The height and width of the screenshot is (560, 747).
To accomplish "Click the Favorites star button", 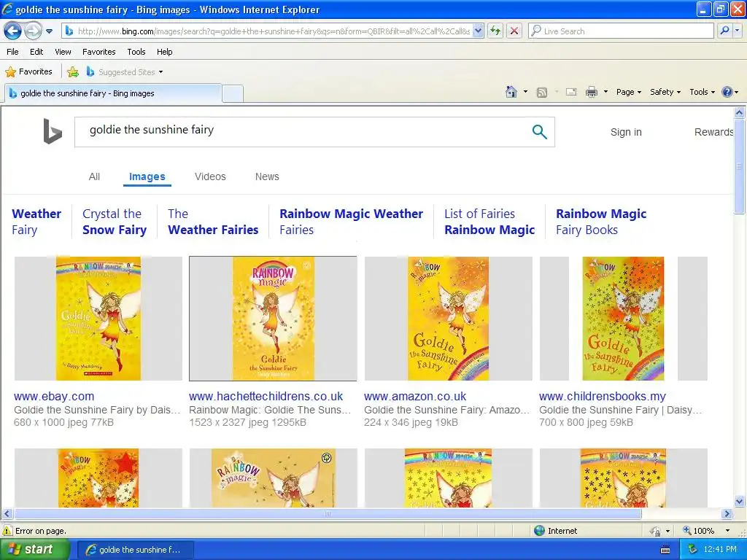I will pos(28,72).
